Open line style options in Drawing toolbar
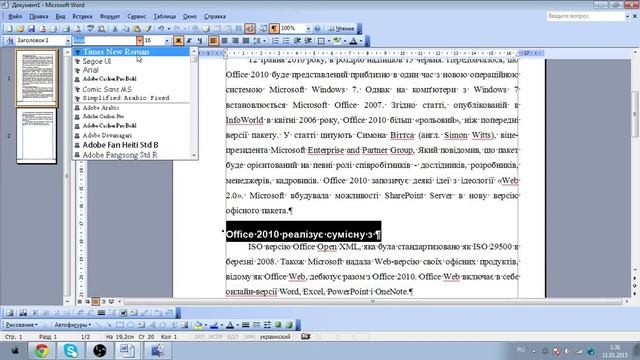The width and height of the screenshot is (640, 360). (x=245, y=325)
